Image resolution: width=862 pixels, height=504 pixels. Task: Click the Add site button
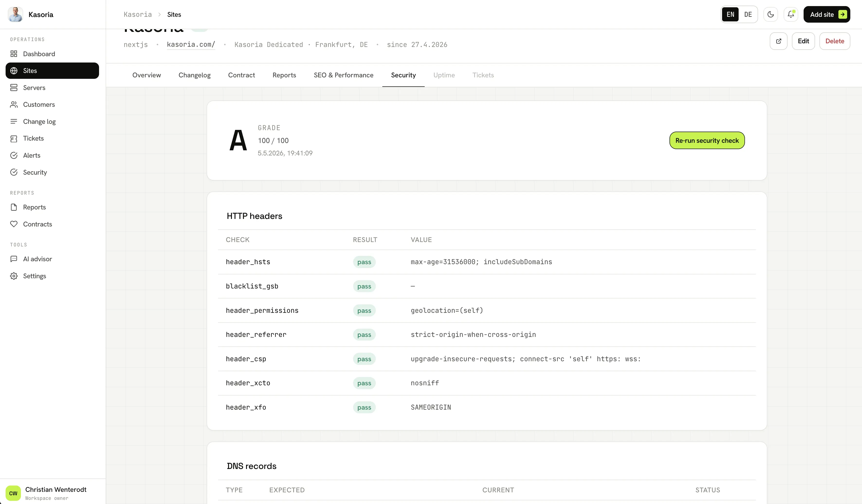pos(826,14)
